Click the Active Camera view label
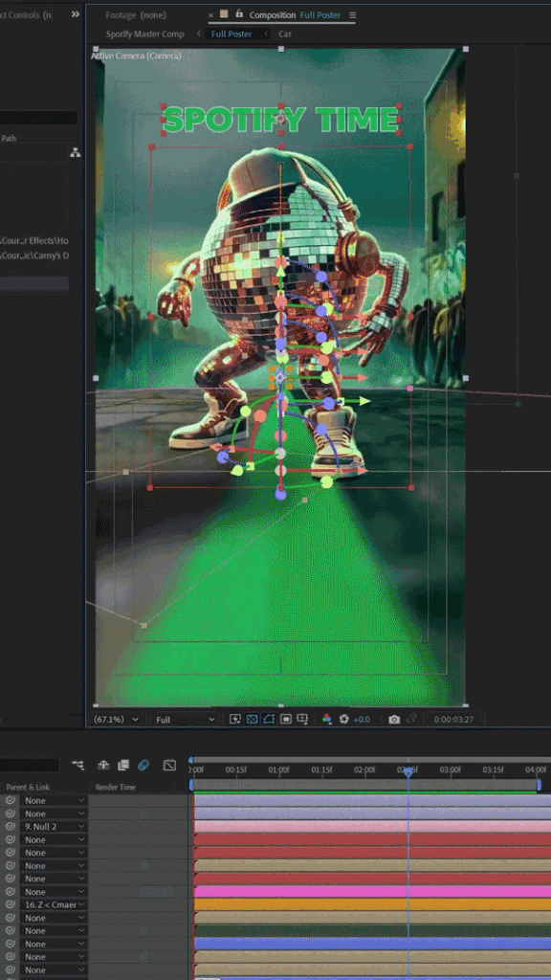Viewport: 551px width, 980px height. [136, 56]
